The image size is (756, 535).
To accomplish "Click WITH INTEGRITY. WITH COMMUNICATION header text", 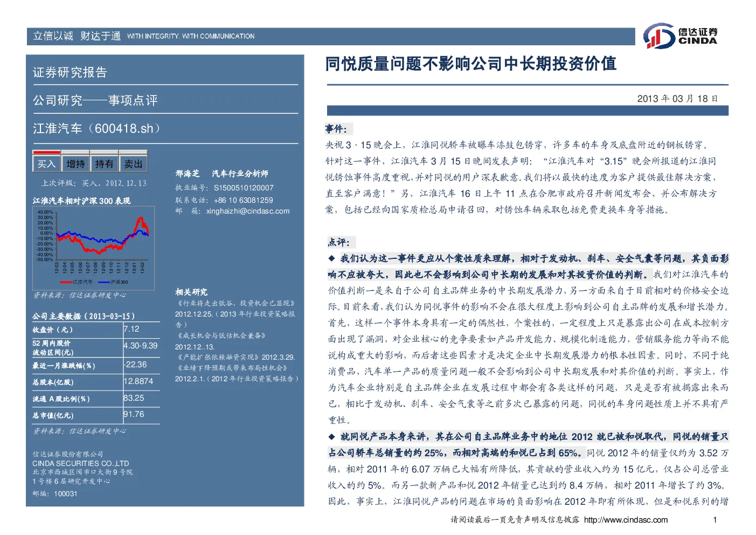I will tap(191, 36).
